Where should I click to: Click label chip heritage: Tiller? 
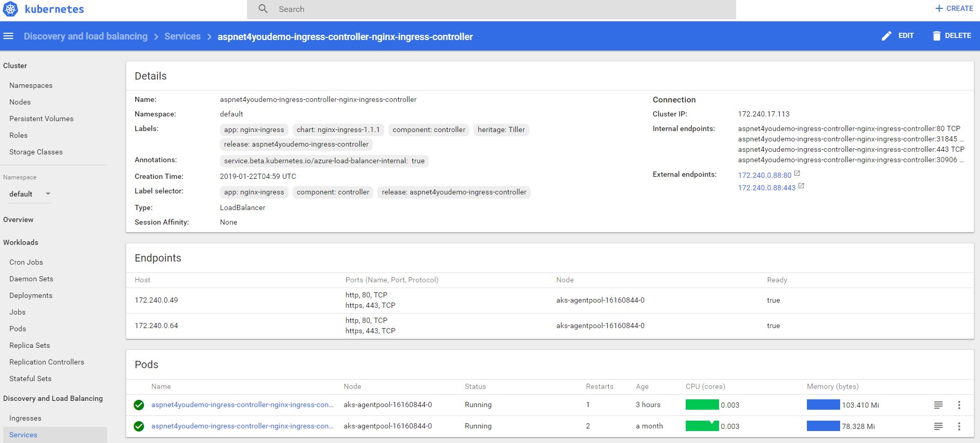tap(501, 129)
